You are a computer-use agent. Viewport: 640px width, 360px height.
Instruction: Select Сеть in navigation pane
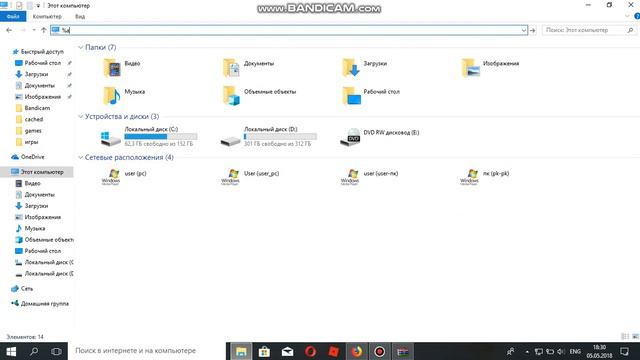pos(22,289)
